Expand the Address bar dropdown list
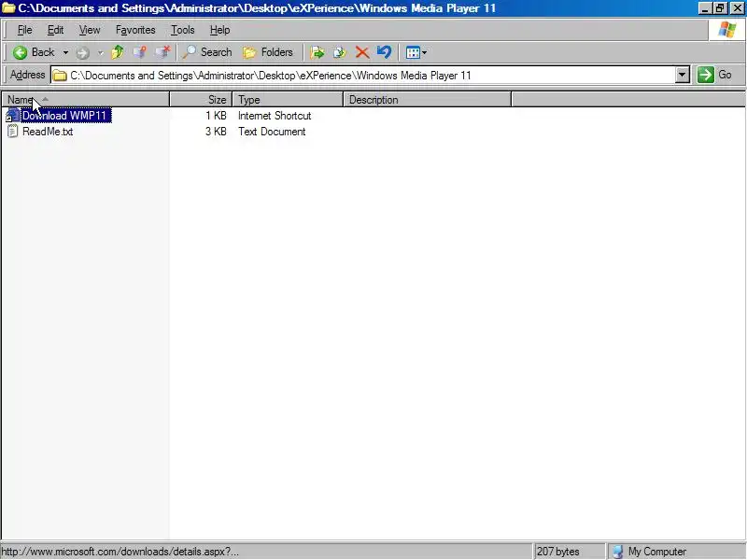The height and width of the screenshot is (560, 747). click(x=683, y=76)
